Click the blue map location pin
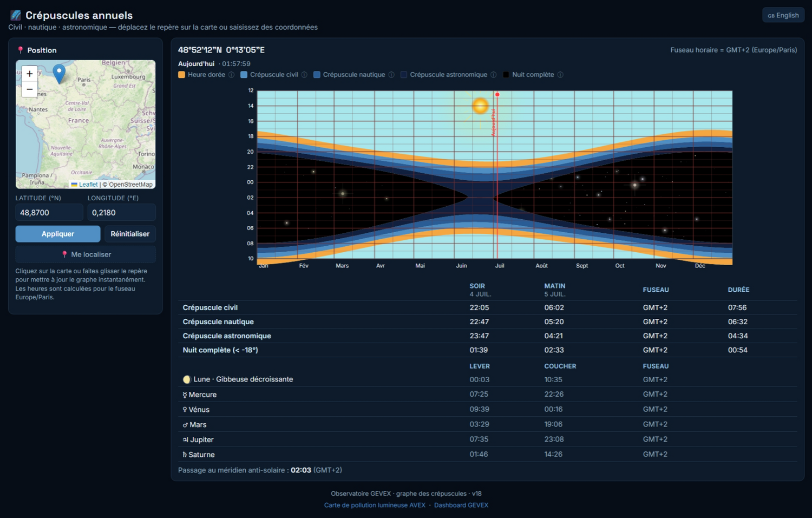The width and height of the screenshot is (812, 518). 59,73
